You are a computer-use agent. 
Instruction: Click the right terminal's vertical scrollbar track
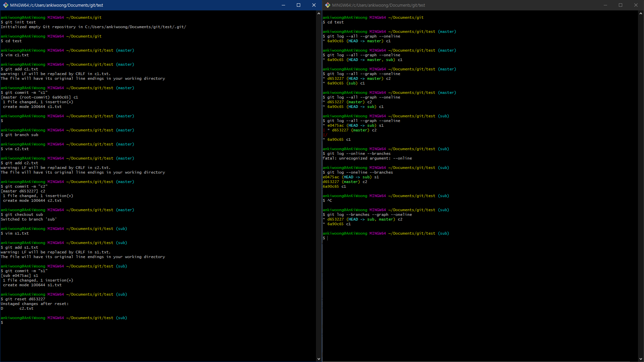(x=641, y=184)
